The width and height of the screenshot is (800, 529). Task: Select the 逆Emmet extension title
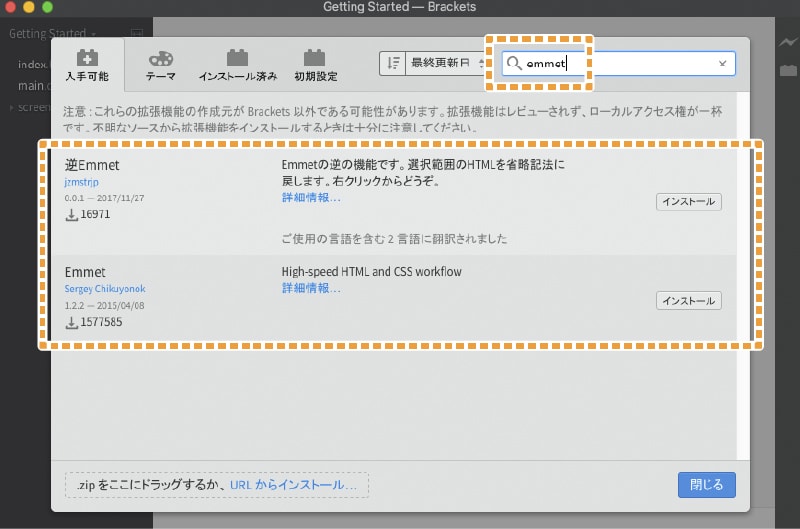92,165
